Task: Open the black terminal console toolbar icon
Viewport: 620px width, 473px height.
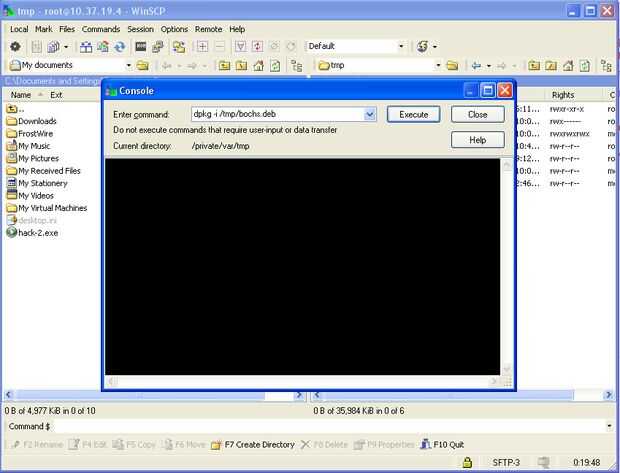Action: pos(141,47)
